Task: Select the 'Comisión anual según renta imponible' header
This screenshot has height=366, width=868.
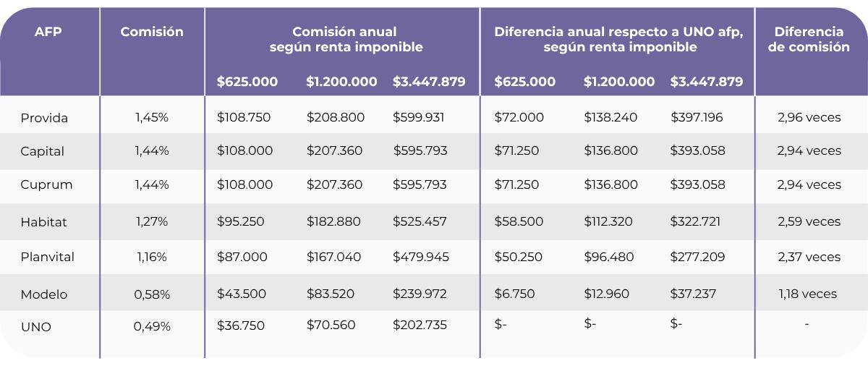Action: (345, 39)
